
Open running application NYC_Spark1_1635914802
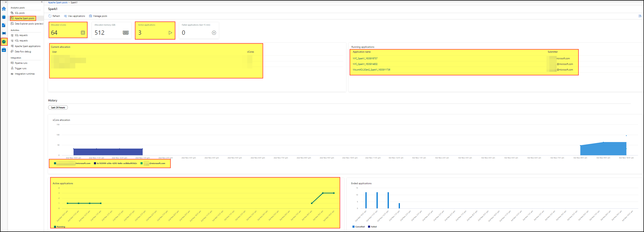(x=365, y=64)
